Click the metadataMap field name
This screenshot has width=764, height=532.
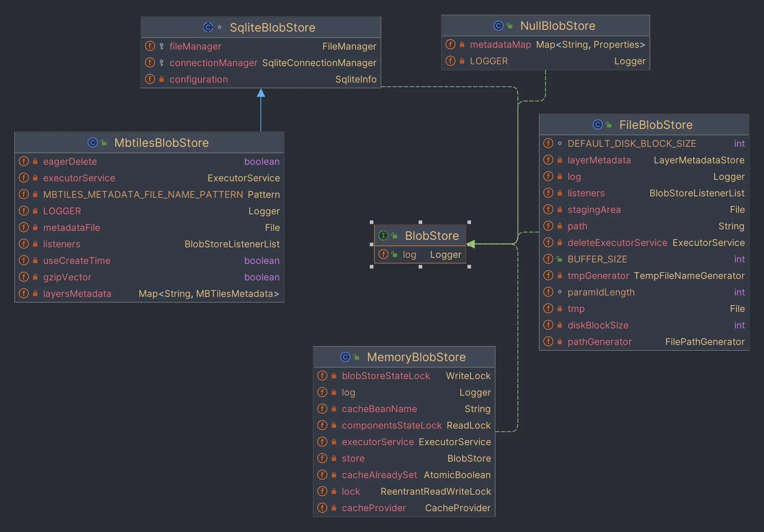coord(500,44)
